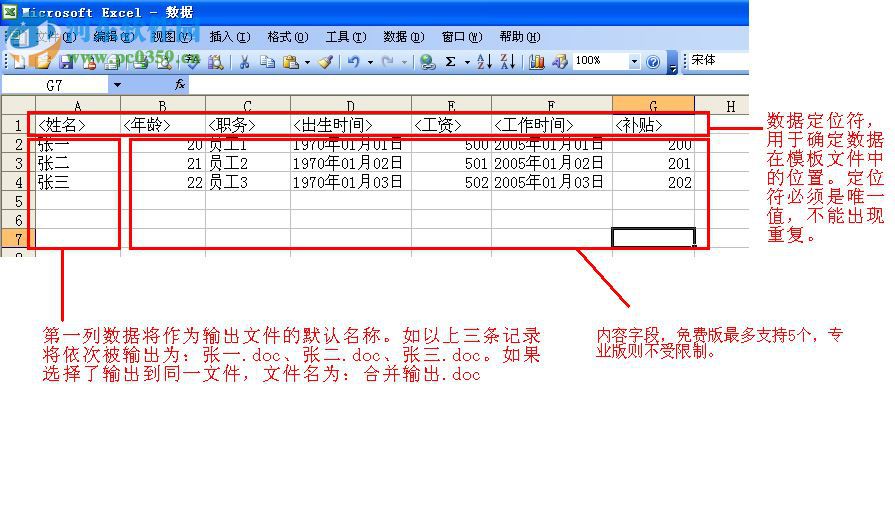The image size is (895, 510).
Task: Open the 数据 (Data) menu
Action: pyautogui.click(x=404, y=37)
